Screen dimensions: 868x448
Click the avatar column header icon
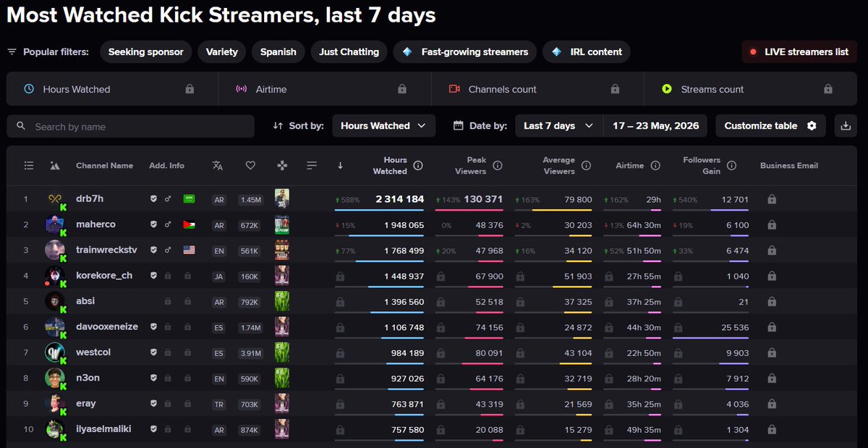(54, 166)
